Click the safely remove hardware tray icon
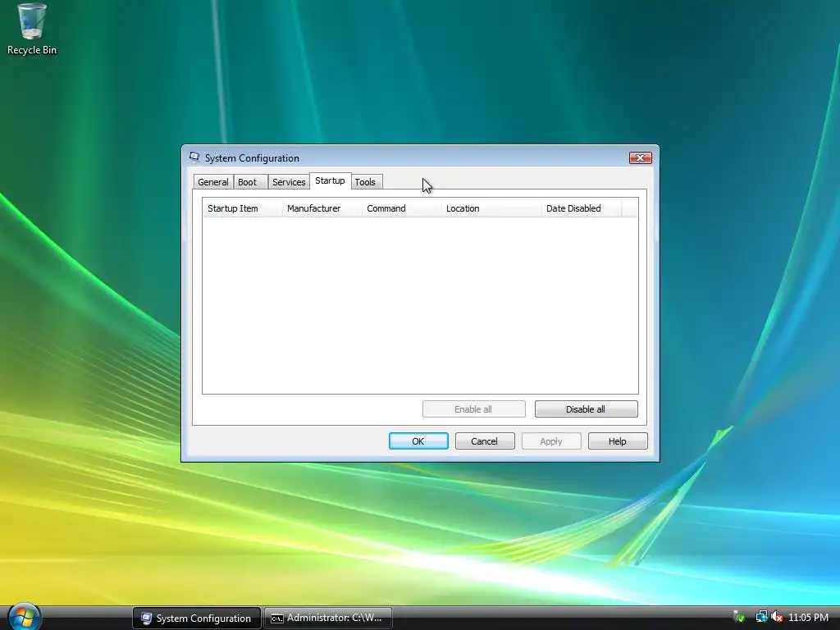 click(x=739, y=618)
